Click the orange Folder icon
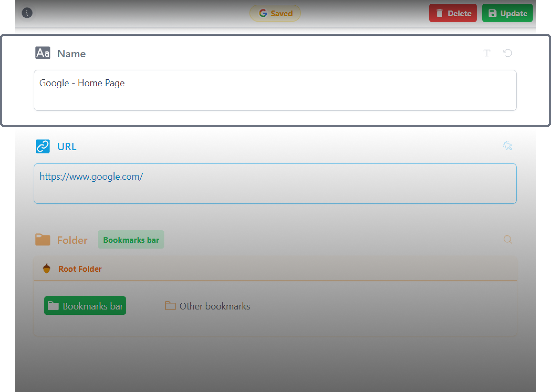551x392 pixels. 43,240
